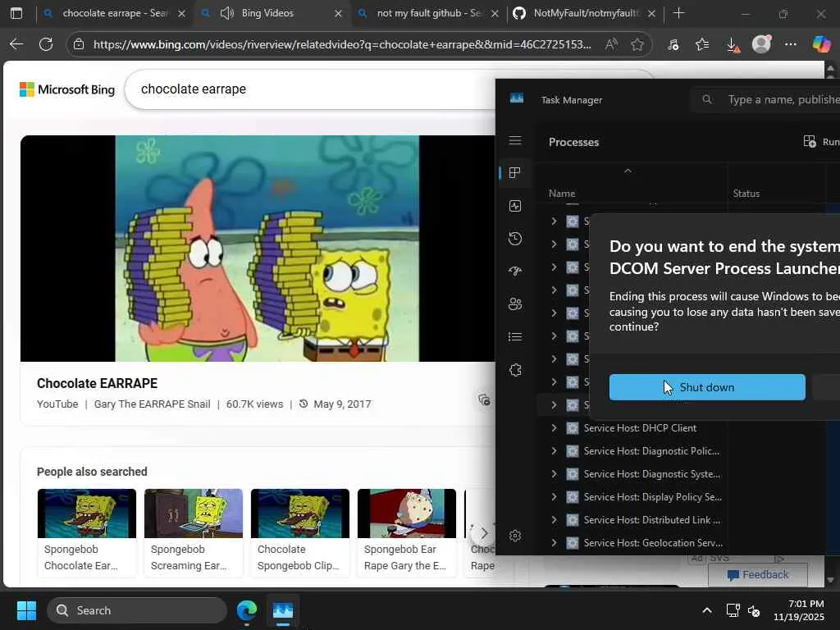Click YouTube source link under video
This screenshot has height=630, width=840.
(x=57, y=404)
